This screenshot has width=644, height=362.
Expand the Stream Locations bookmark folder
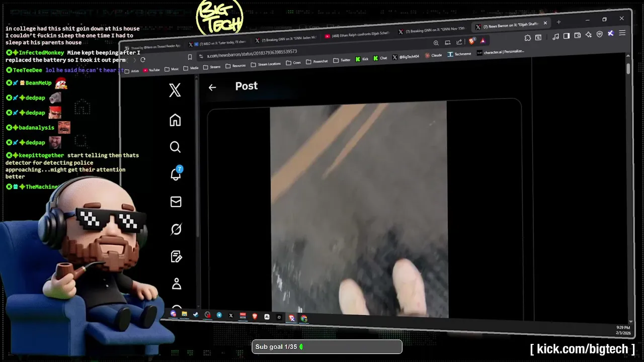point(266,64)
